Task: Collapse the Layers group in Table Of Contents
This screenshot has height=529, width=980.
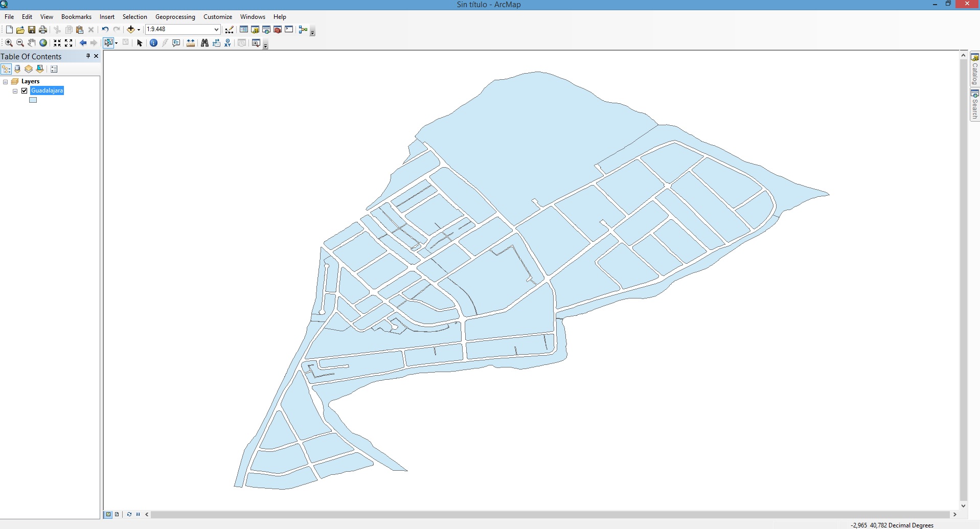Action: pyautogui.click(x=5, y=81)
